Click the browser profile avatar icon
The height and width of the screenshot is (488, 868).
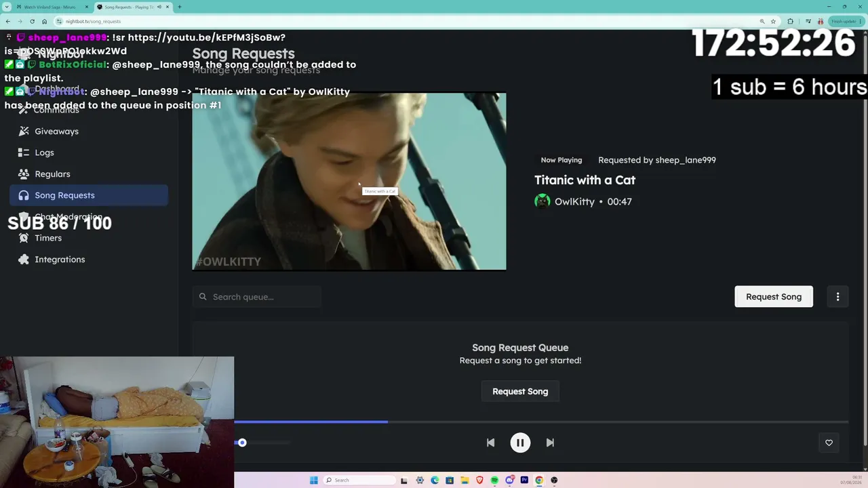coord(821,21)
